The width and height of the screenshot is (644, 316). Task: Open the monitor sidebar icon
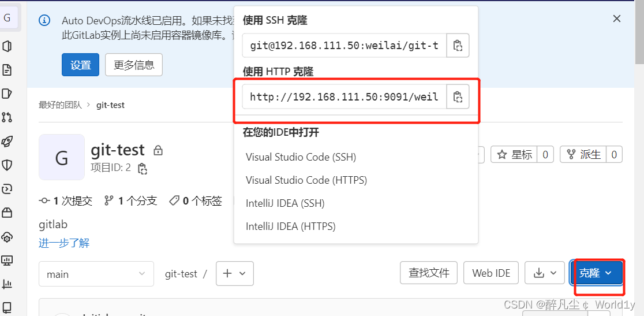(7, 260)
